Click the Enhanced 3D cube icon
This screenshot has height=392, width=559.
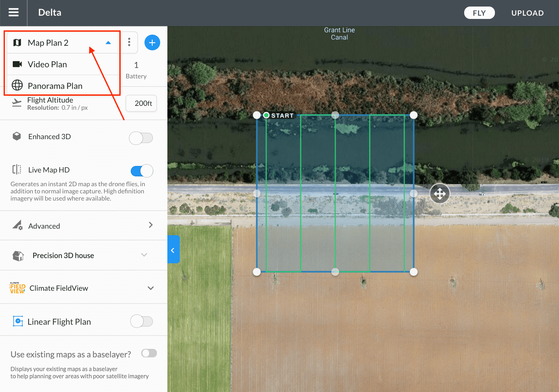pos(17,136)
